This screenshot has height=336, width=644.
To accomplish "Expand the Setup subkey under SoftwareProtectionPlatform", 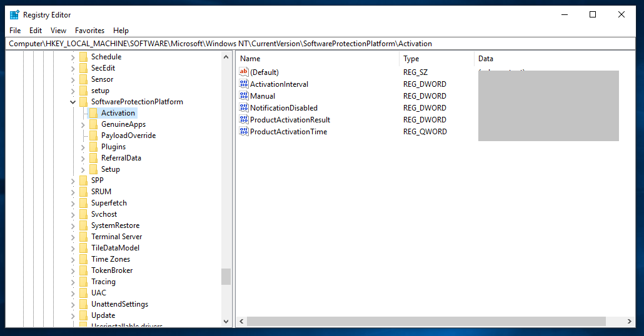I will [83, 169].
